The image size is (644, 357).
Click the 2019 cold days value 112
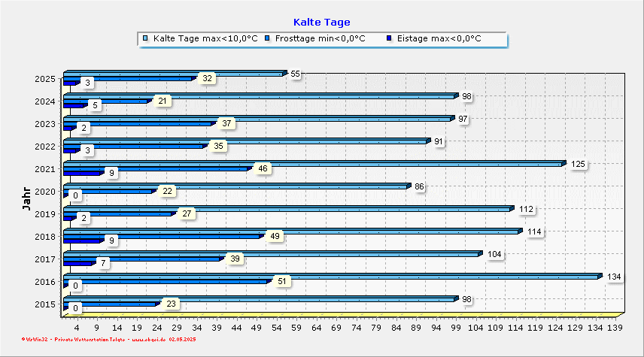526,209
